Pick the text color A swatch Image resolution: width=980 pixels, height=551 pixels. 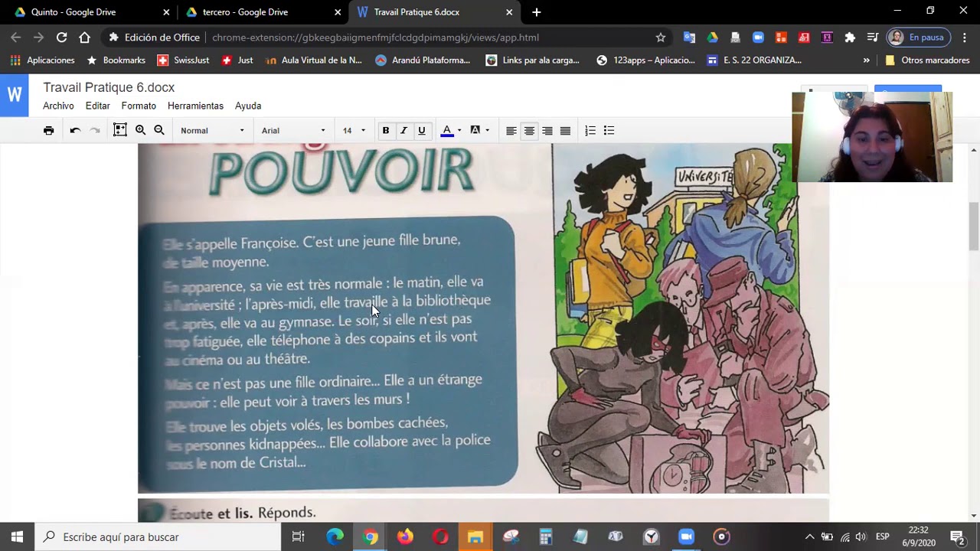pos(447,131)
